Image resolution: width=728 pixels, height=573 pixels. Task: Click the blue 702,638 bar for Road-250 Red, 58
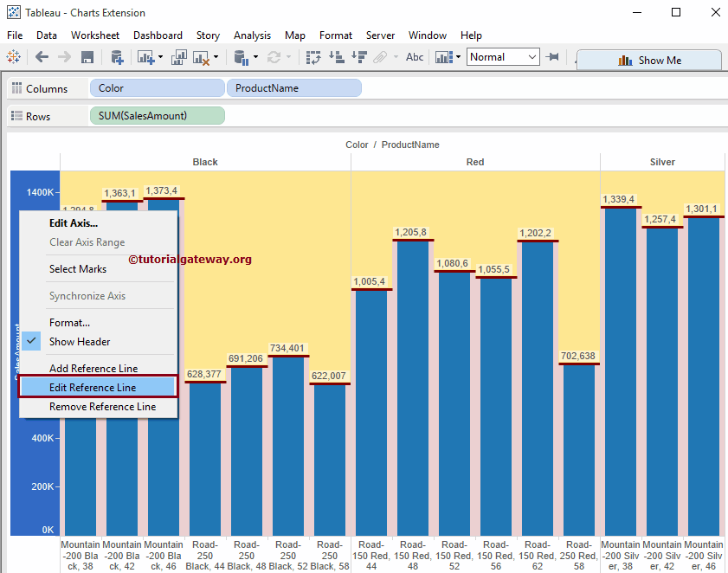click(579, 450)
